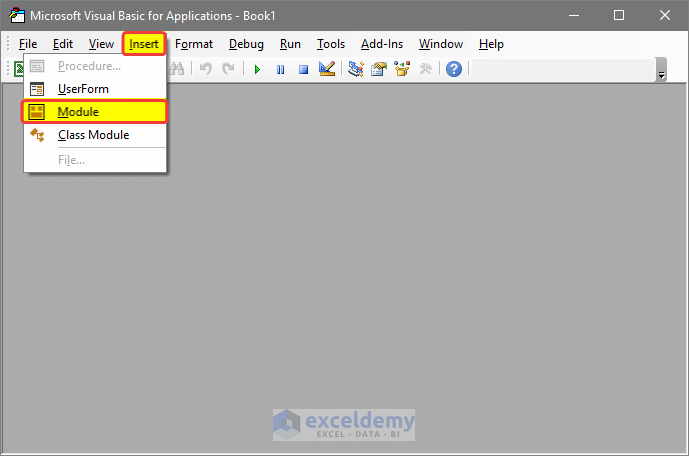Open Object Browser icon
The height and width of the screenshot is (456, 689).
point(402,69)
